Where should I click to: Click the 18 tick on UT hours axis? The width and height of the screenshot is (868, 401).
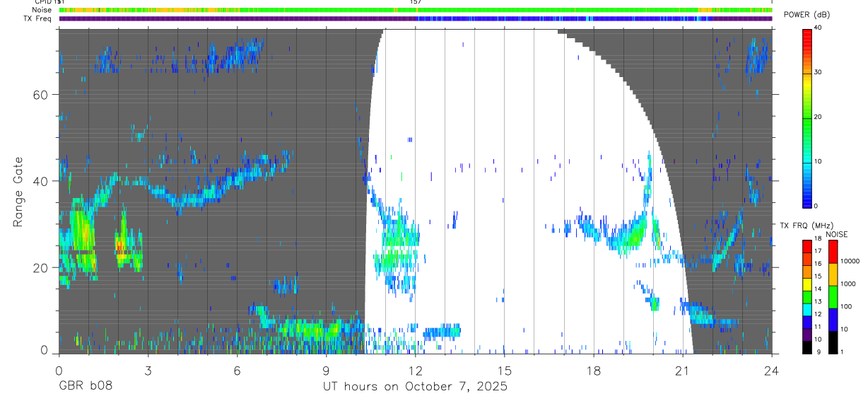pos(594,370)
